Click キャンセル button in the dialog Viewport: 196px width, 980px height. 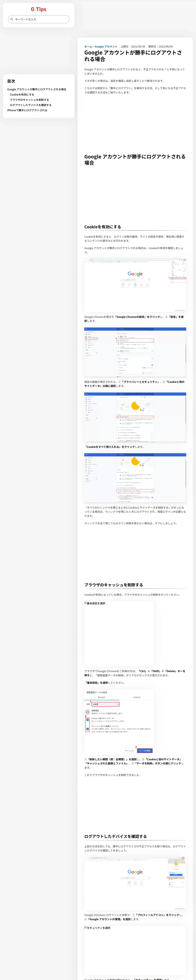(129, 751)
